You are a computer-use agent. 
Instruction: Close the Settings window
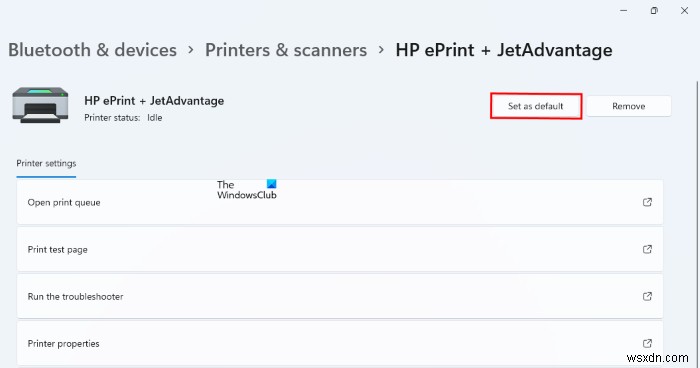pos(684,11)
